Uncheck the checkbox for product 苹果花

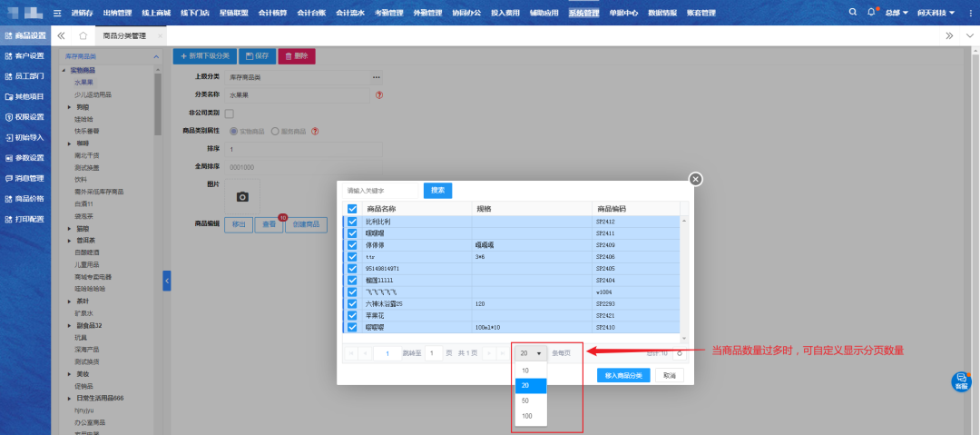coord(352,315)
